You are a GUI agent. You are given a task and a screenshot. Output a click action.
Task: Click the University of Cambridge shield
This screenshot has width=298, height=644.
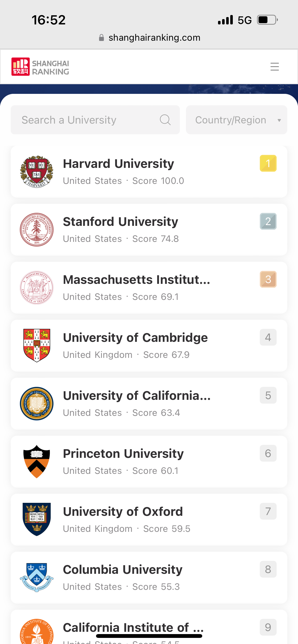37,345
